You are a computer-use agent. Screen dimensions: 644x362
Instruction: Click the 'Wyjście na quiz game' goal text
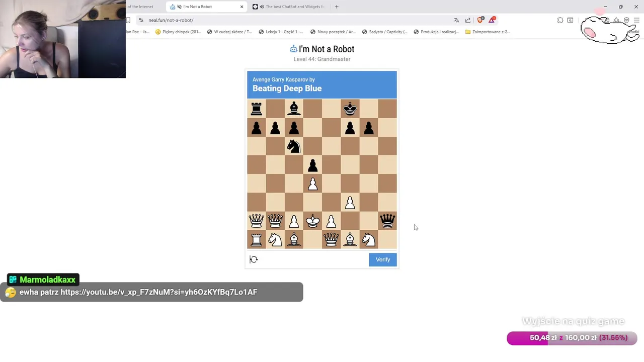click(573, 321)
